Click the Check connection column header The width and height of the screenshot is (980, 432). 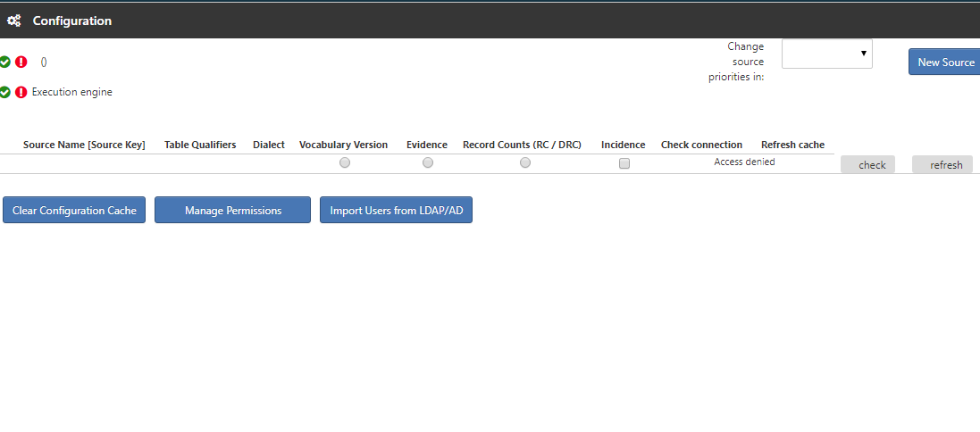pyautogui.click(x=702, y=145)
